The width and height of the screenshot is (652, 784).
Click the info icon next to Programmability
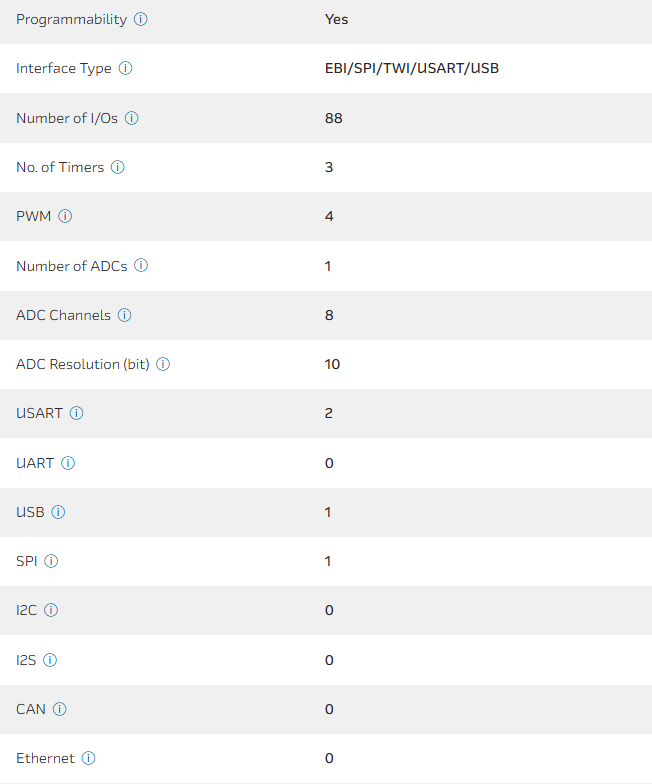pos(141,19)
